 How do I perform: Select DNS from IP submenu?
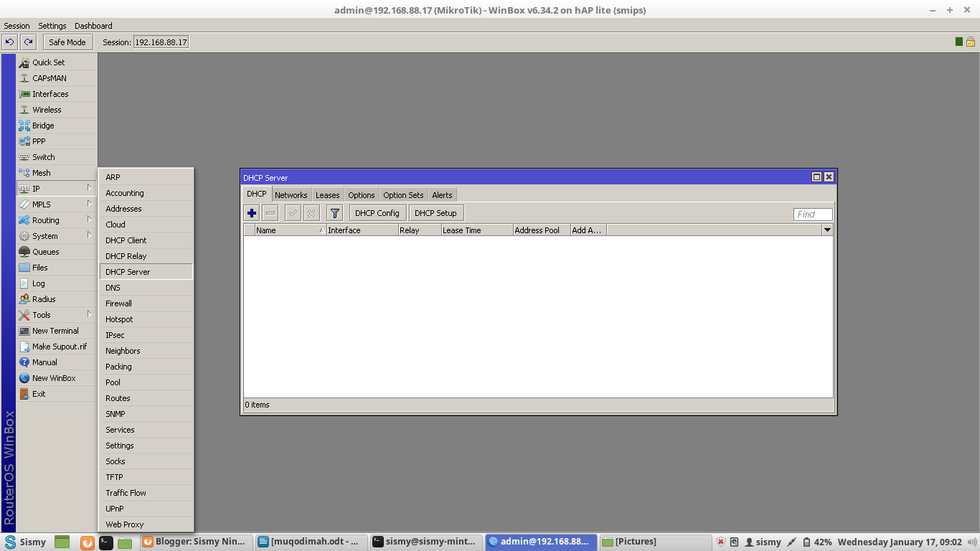(x=146, y=288)
